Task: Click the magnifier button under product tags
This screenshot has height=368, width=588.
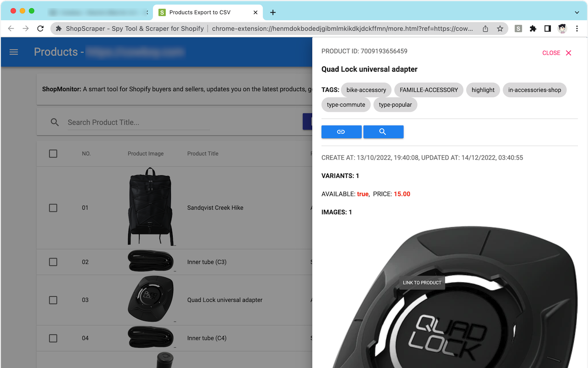Action: (x=383, y=132)
